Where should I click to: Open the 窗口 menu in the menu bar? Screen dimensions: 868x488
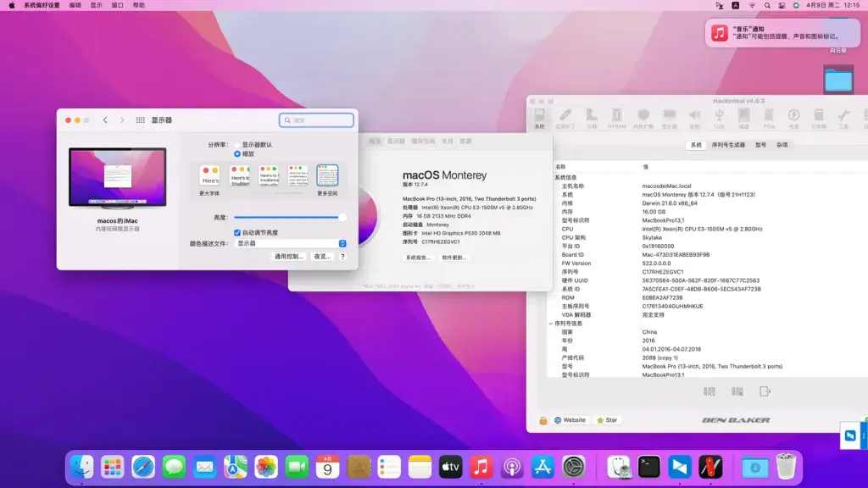point(117,6)
